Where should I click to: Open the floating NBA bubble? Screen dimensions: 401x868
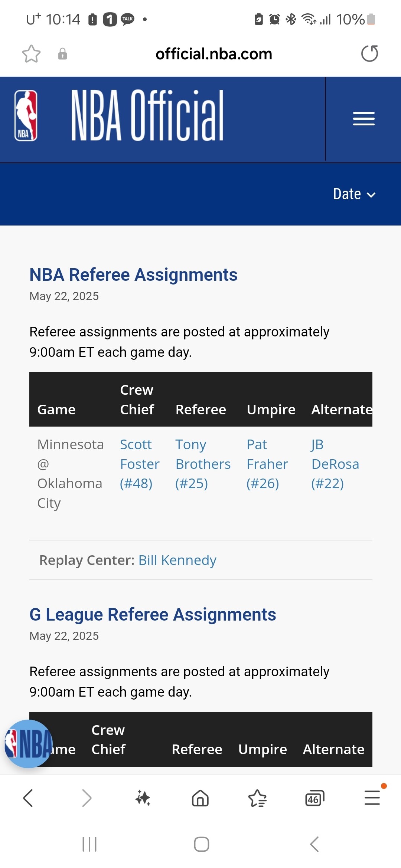tap(29, 743)
